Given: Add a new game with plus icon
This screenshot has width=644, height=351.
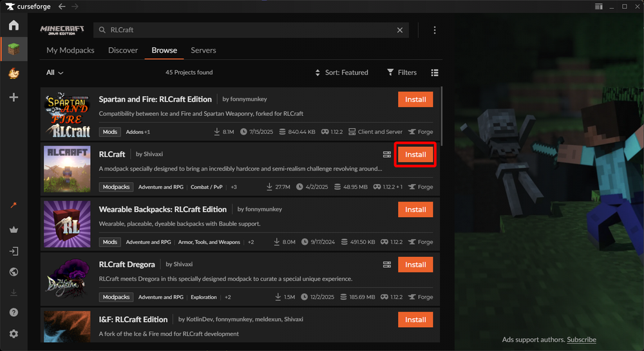Looking at the screenshot, I should [x=14, y=97].
